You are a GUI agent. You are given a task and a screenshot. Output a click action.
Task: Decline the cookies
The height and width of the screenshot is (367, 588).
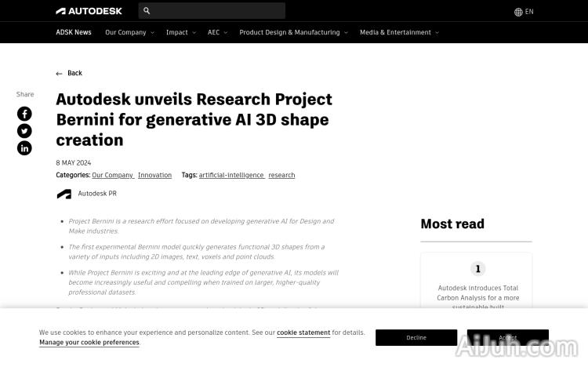click(x=416, y=338)
